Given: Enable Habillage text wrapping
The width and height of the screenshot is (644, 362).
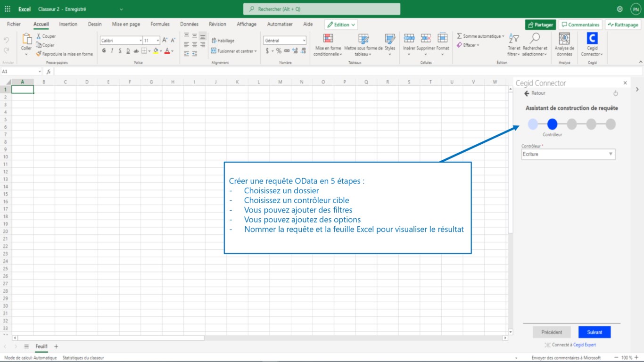Looking at the screenshot, I should pos(223,41).
